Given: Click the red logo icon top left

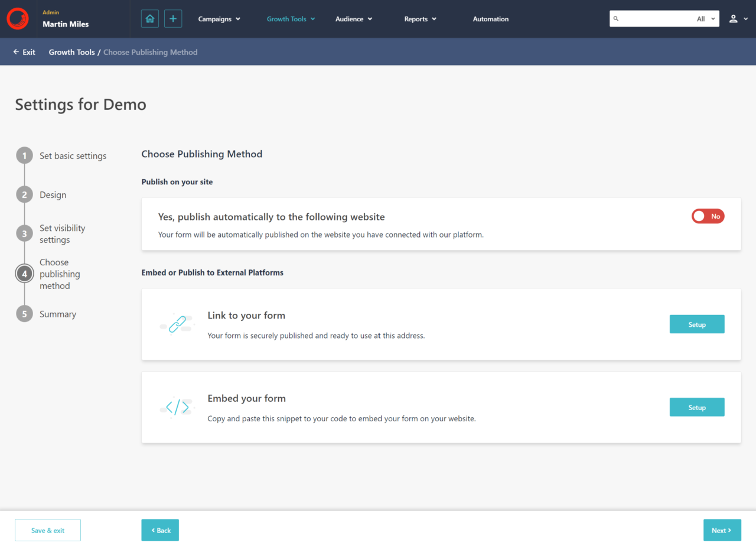Looking at the screenshot, I should 17,18.
